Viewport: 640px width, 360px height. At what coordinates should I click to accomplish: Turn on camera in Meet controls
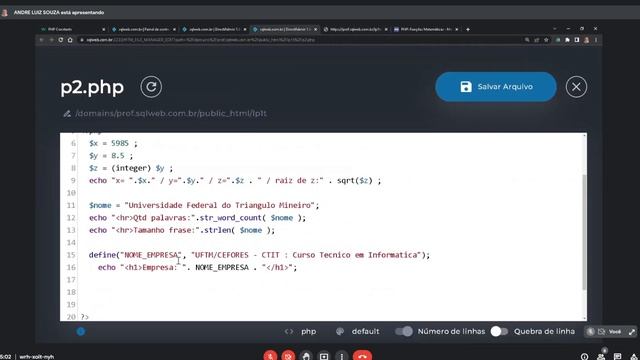288,356
